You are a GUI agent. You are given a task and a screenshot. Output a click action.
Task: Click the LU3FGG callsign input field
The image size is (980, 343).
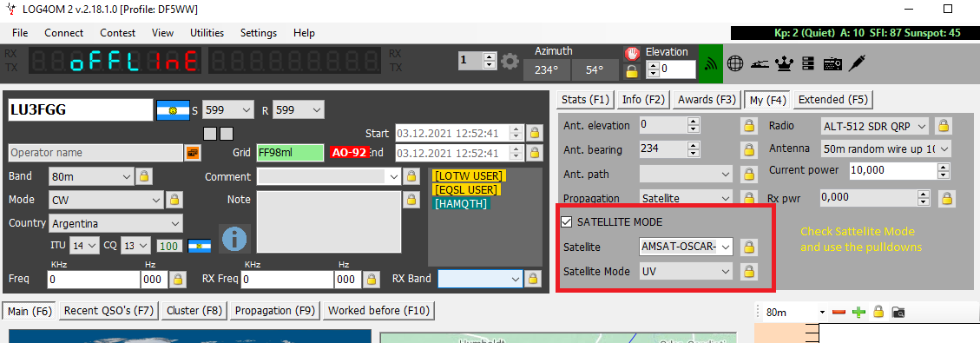tap(80, 110)
